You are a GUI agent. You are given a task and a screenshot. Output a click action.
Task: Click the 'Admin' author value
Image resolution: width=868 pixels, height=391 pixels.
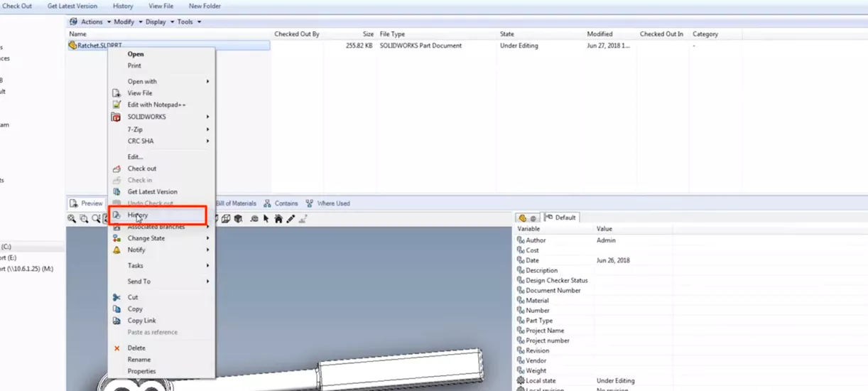click(x=606, y=240)
